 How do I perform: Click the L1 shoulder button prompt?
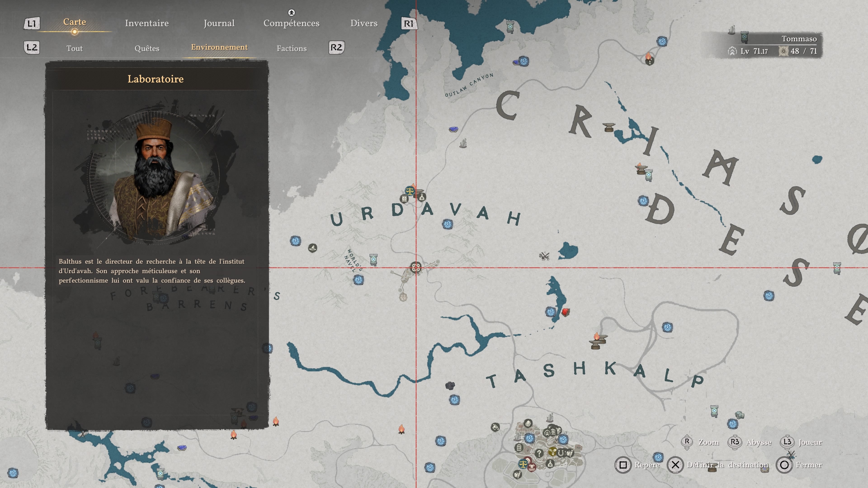[32, 23]
